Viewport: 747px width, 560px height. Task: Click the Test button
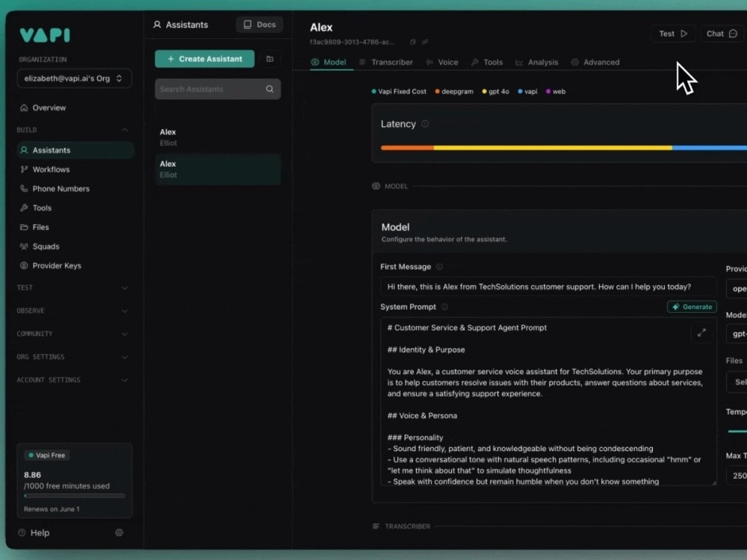pyautogui.click(x=673, y=34)
